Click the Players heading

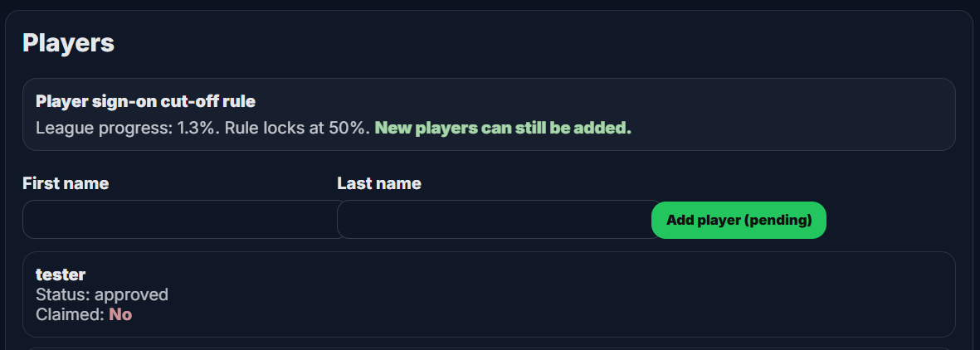[x=68, y=43]
